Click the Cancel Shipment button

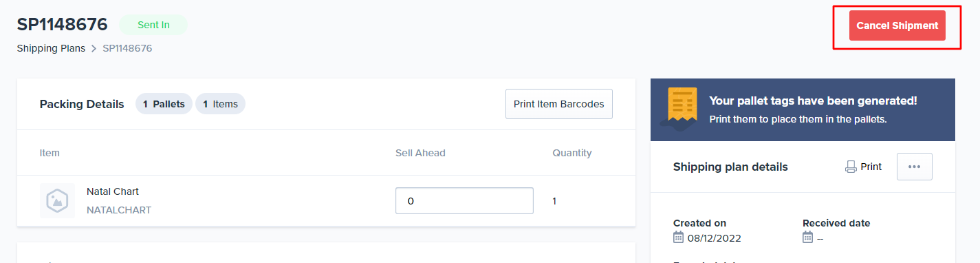(x=897, y=25)
